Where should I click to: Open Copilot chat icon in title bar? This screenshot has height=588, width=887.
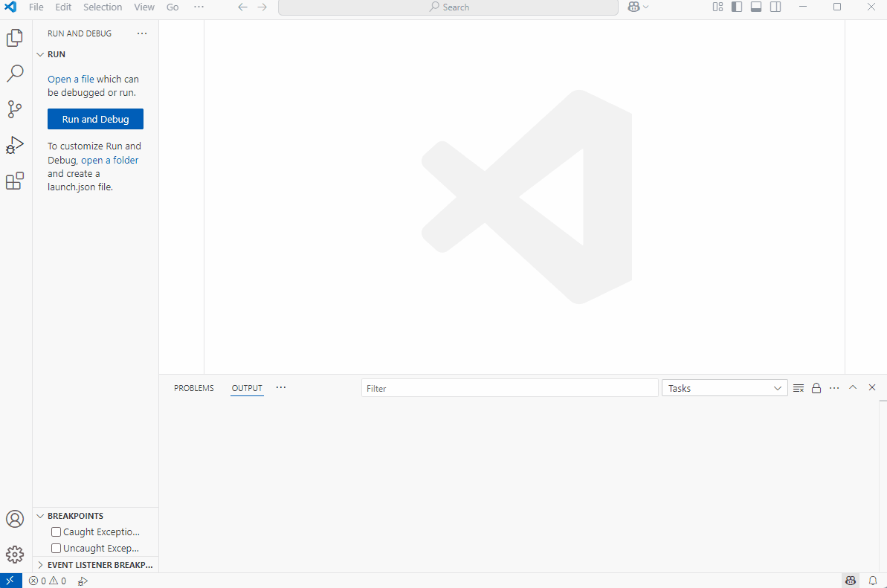coord(633,7)
